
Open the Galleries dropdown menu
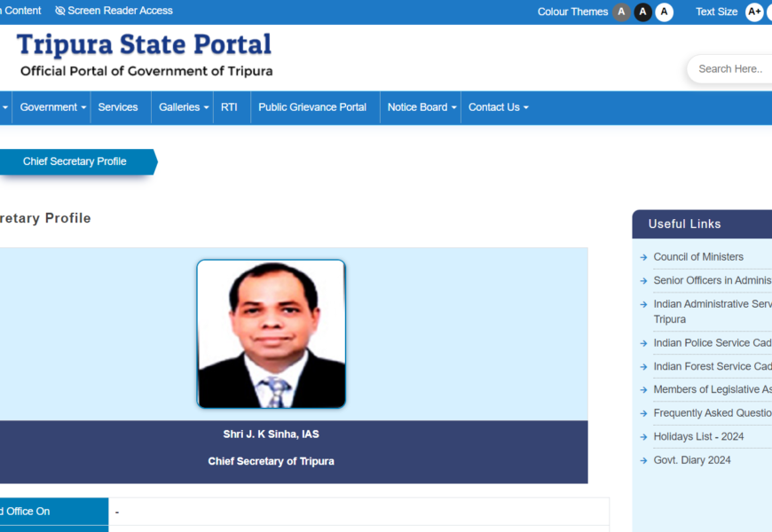(184, 107)
